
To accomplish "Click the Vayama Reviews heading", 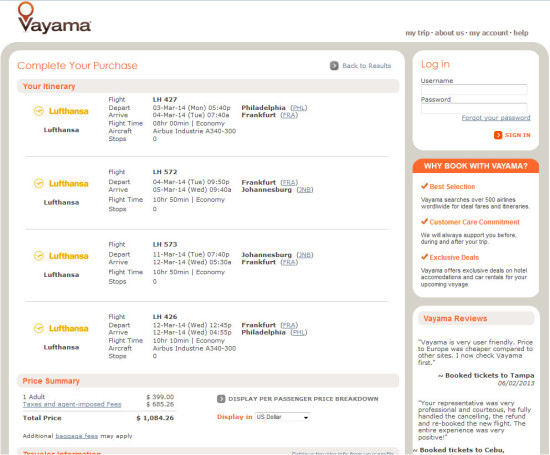I will (455, 319).
